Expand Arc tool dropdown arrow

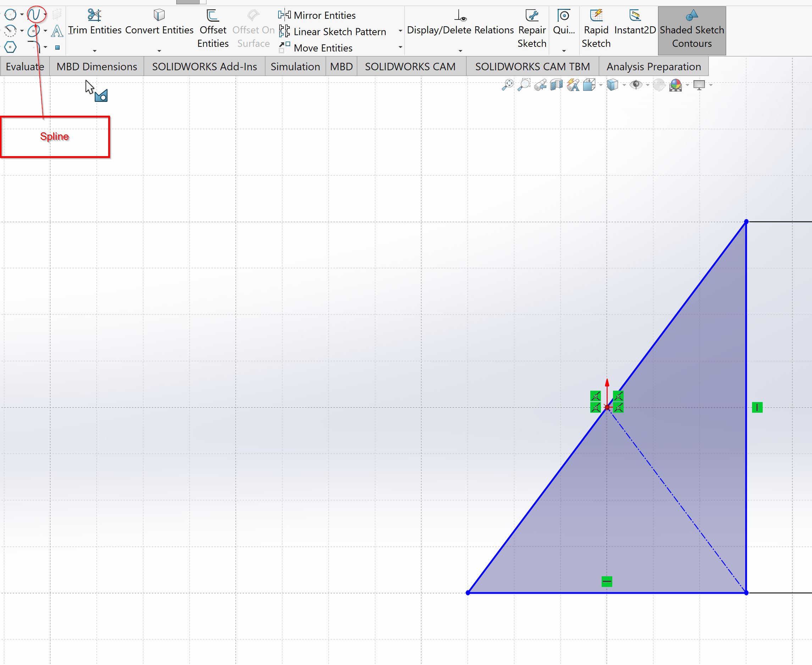pos(22,31)
